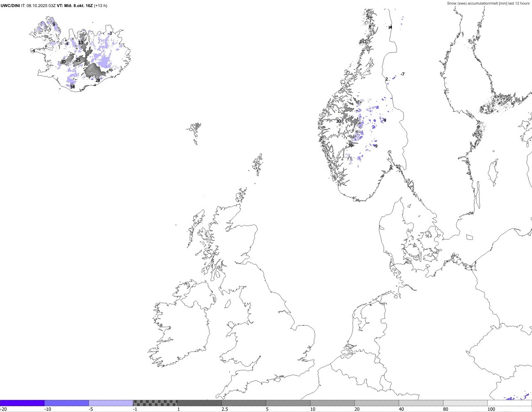Click the -10 legend tick label

point(48,409)
